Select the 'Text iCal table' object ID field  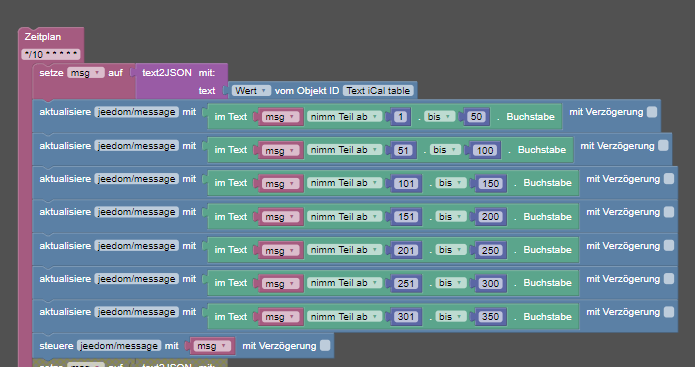378,91
